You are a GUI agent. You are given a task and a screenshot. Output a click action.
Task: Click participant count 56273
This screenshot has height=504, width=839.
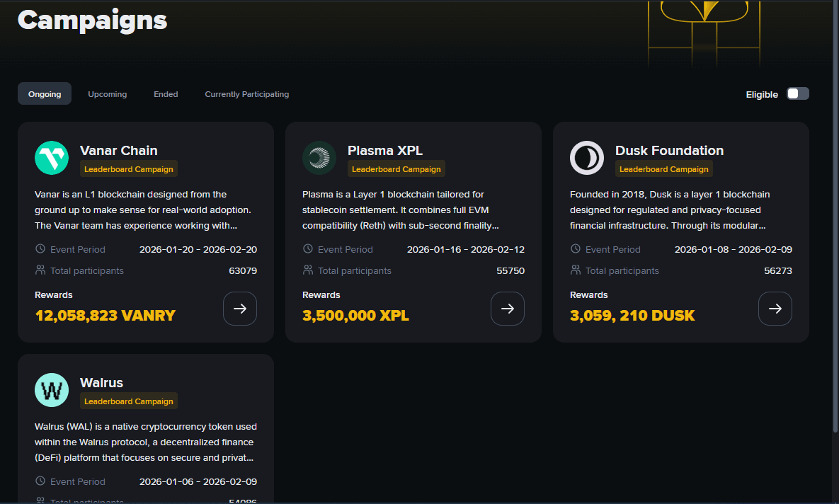pyautogui.click(x=778, y=270)
